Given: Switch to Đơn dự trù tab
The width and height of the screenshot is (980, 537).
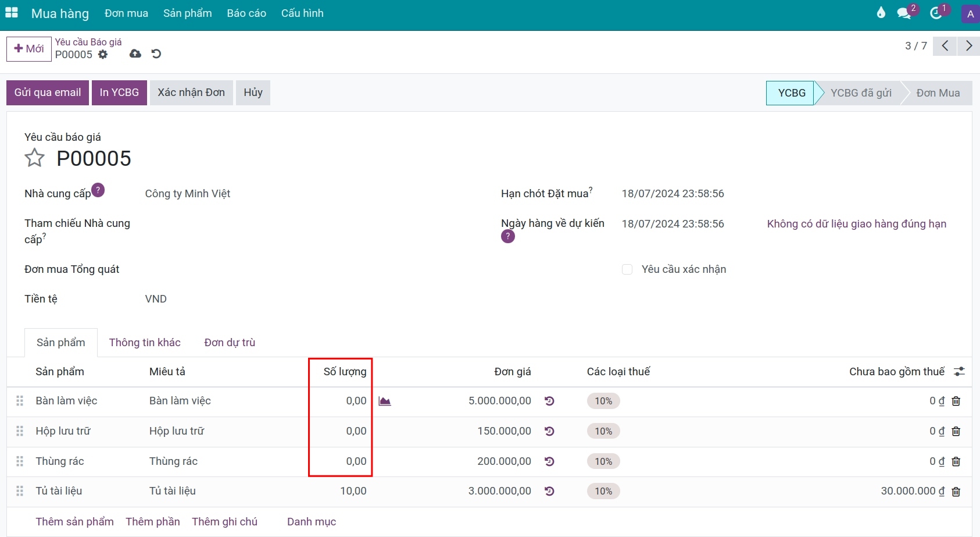Looking at the screenshot, I should [x=230, y=343].
